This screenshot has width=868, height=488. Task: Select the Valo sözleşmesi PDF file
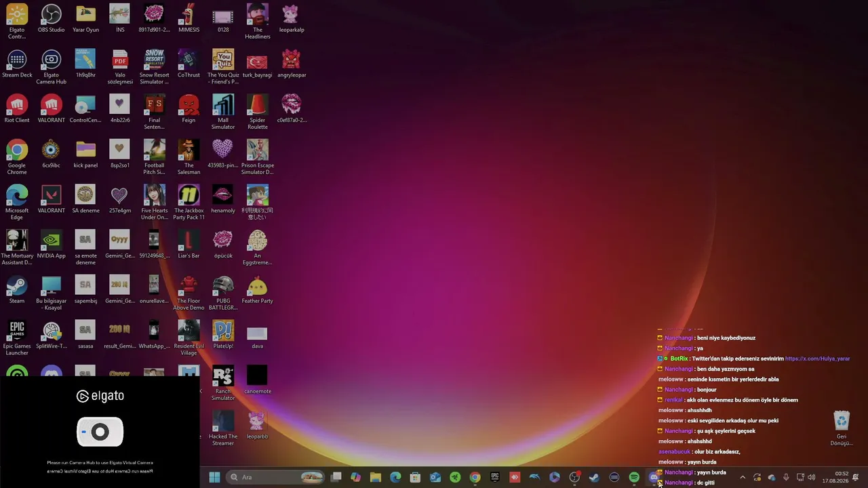point(120,67)
